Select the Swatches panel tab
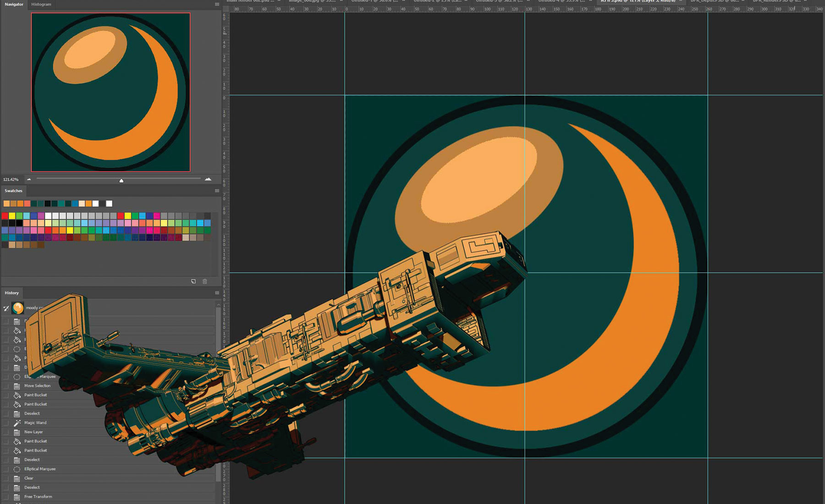This screenshot has height=504, width=825. (x=13, y=191)
